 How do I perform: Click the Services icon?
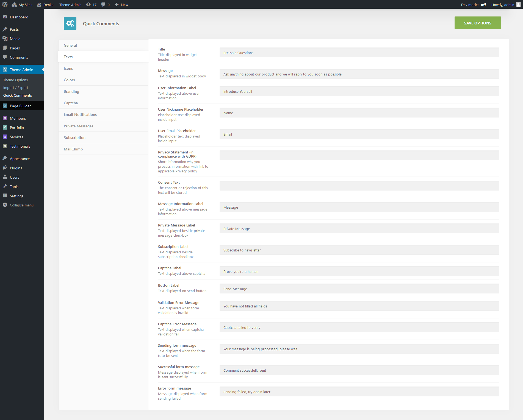pos(5,137)
